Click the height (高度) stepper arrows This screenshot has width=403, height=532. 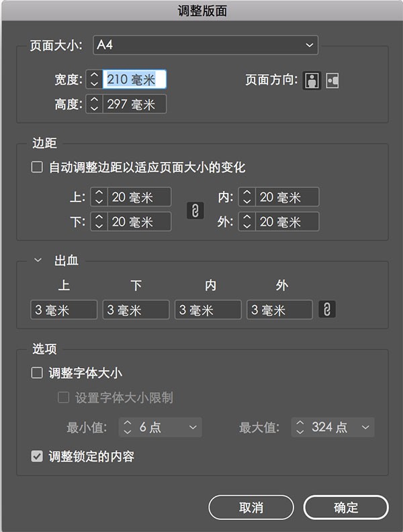tap(95, 104)
